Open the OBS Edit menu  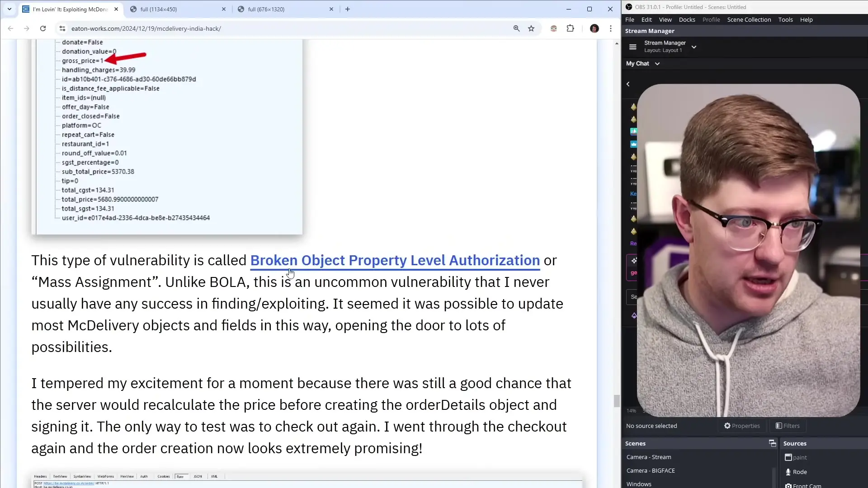[646, 19]
